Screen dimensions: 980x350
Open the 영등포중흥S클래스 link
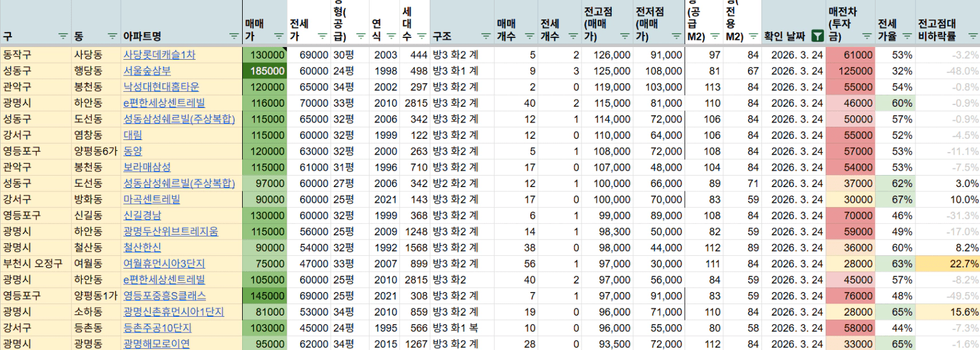164,296
